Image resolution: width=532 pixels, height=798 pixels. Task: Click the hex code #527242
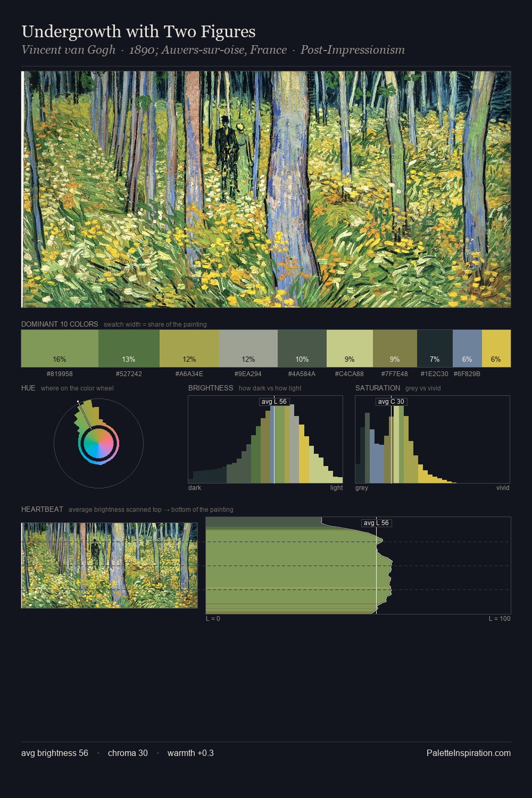[129, 374]
